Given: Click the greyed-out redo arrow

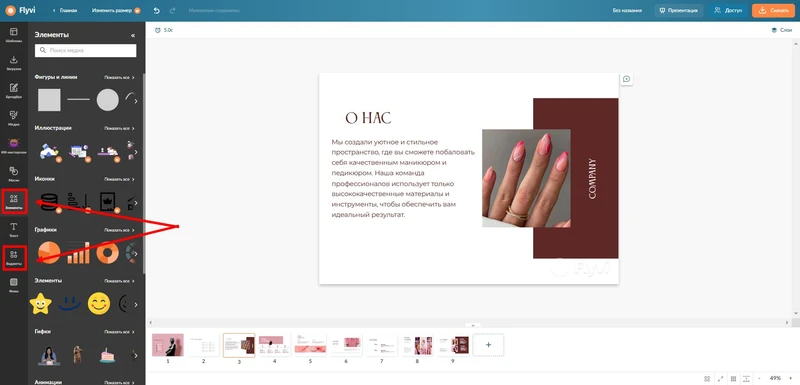Looking at the screenshot, I should tap(172, 10).
